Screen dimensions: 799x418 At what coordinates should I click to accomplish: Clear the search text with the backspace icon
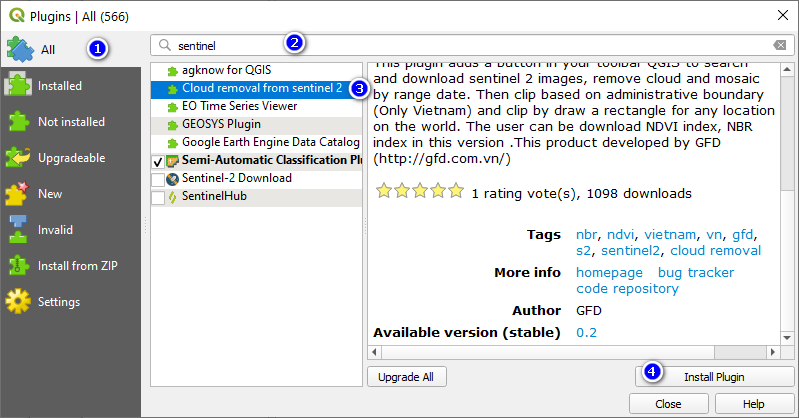pyautogui.click(x=780, y=45)
